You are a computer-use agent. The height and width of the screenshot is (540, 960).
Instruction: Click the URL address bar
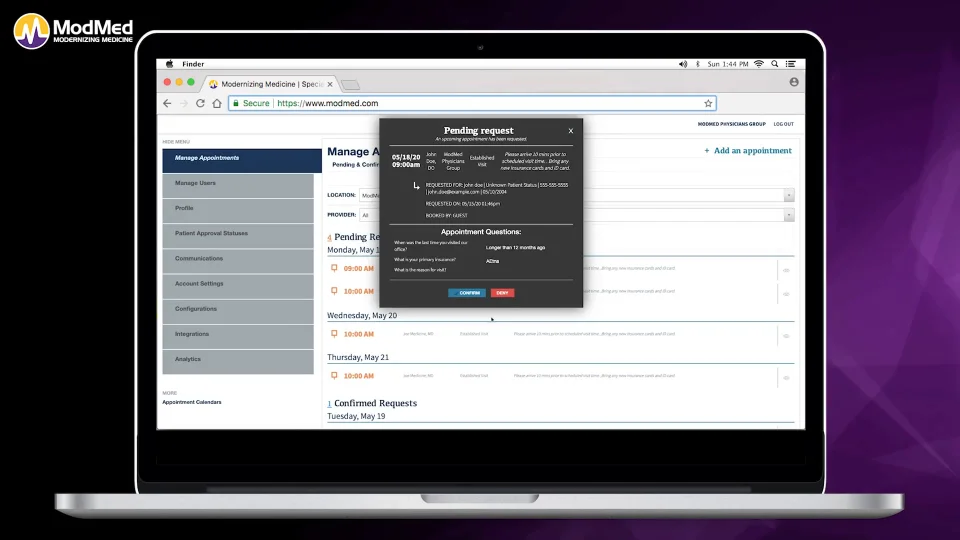pos(472,103)
